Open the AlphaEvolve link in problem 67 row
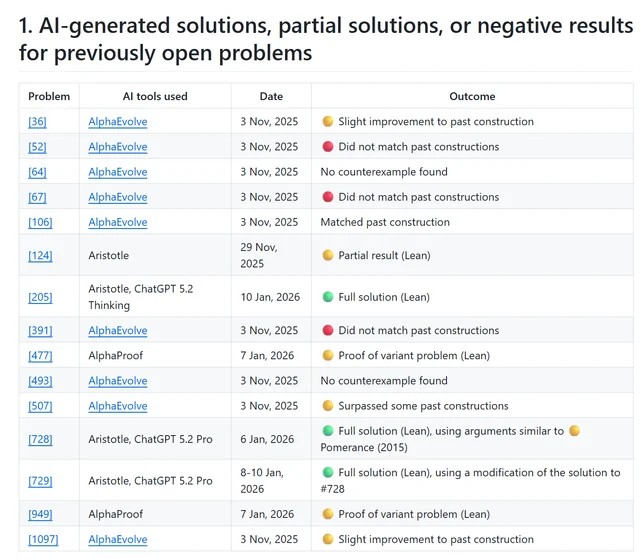Screen dimensions: 640x559 pos(117,197)
